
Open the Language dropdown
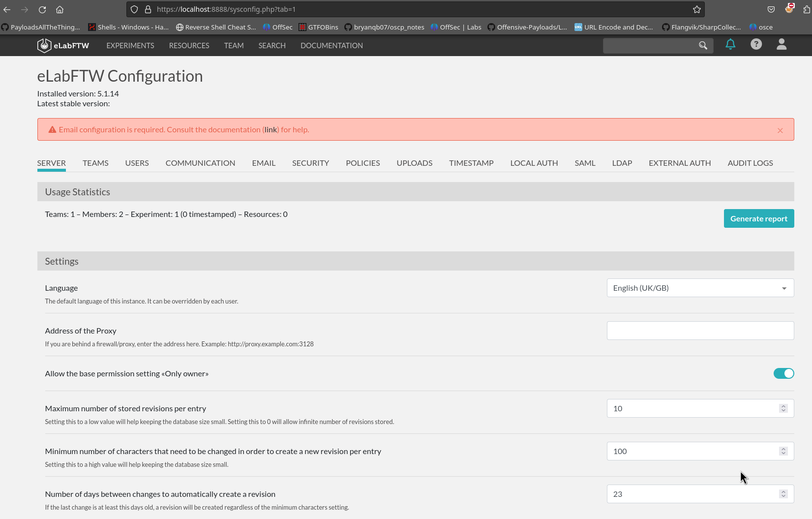point(700,288)
